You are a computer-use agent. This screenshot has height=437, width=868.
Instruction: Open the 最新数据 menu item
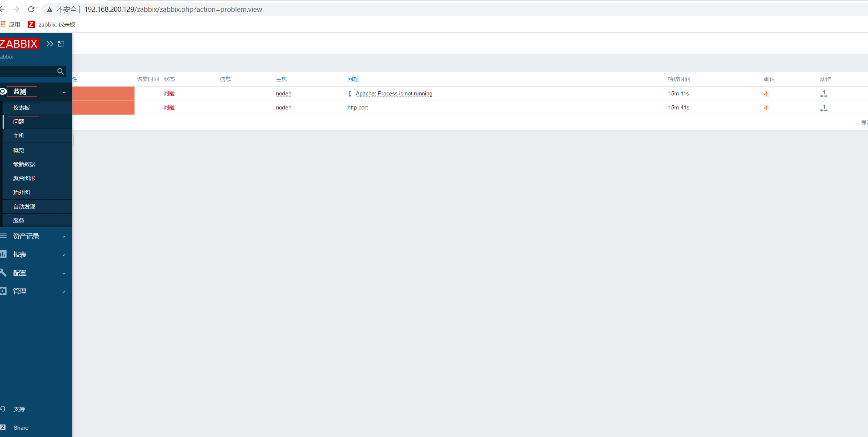click(x=24, y=164)
